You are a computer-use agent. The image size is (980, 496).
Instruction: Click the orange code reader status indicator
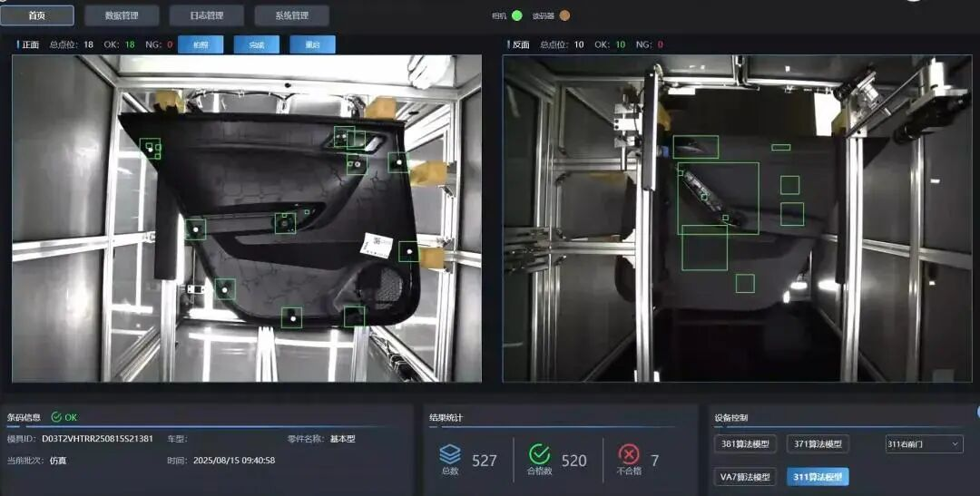[x=565, y=15]
